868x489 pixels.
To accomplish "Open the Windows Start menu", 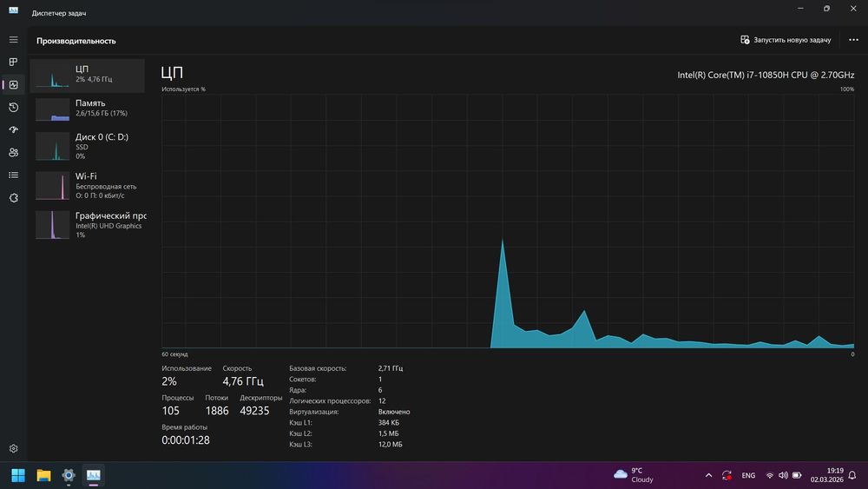I will tap(18, 475).
